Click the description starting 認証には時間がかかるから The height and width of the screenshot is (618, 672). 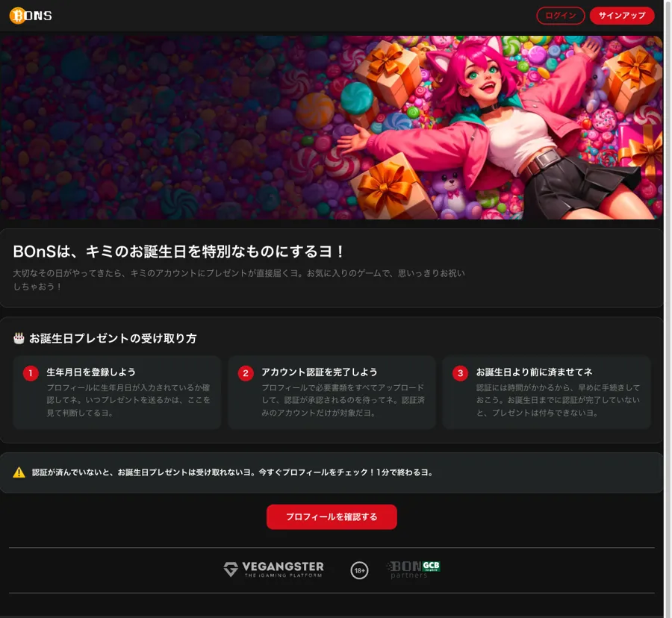pos(558,400)
